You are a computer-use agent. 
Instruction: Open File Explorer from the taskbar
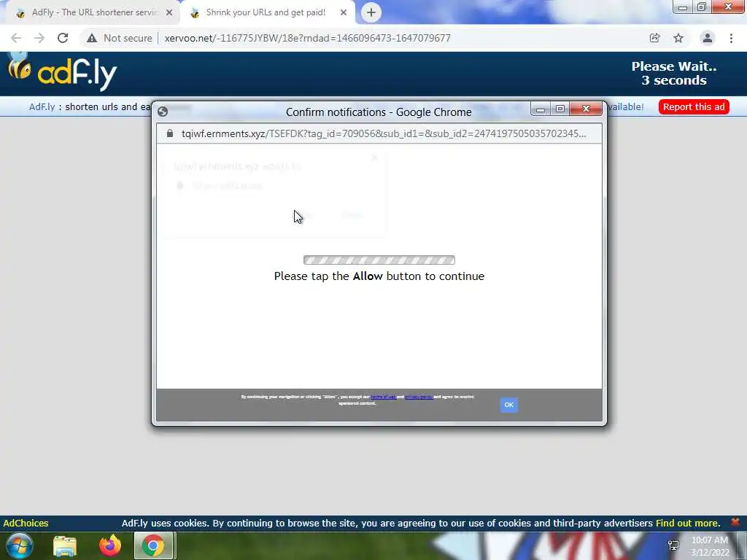(x=65, y=545)
